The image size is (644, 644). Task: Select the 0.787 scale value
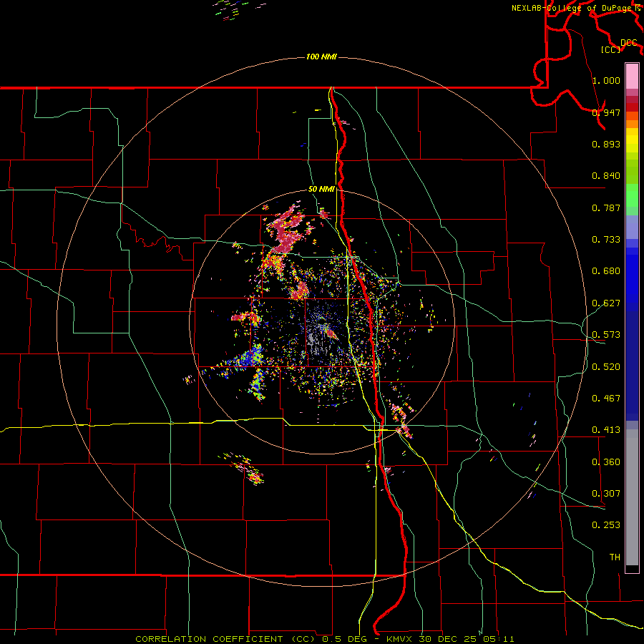pos(606,208)
